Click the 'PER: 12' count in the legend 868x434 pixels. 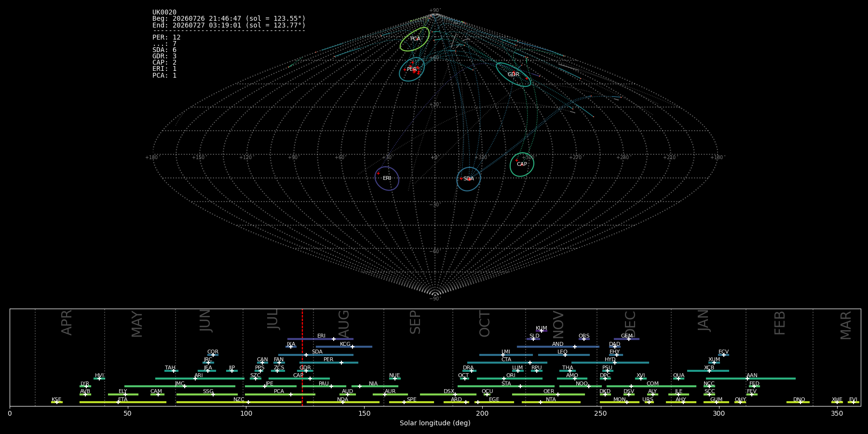point(166,38)
